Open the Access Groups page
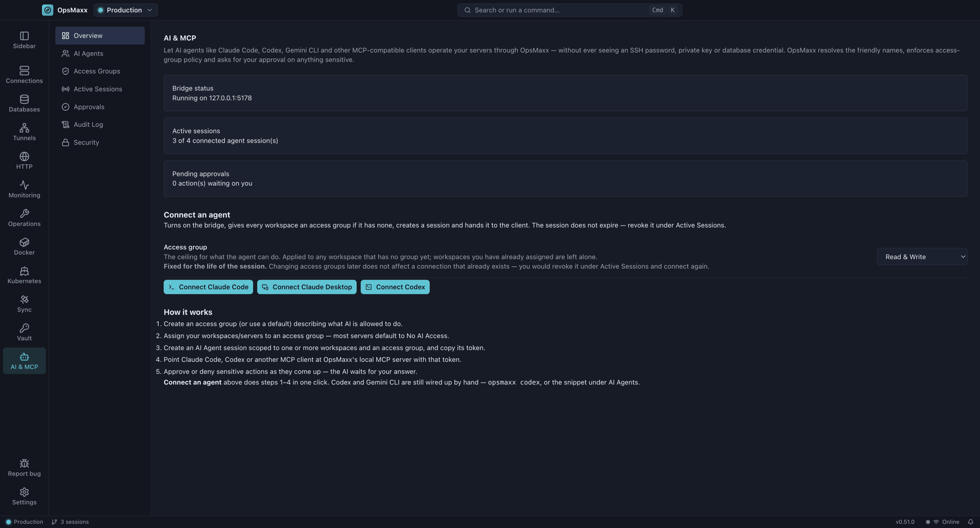This screenshot has width=980, height=528. (x=100, y=72)
